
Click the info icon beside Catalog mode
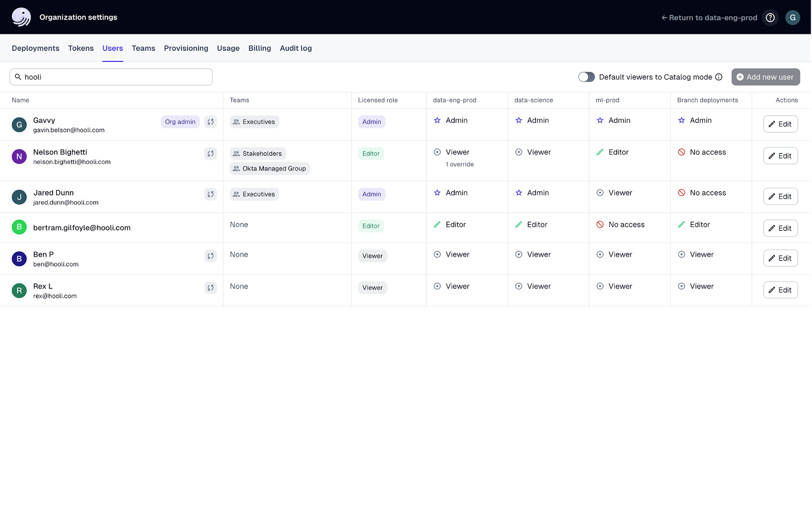coord(720,77)
